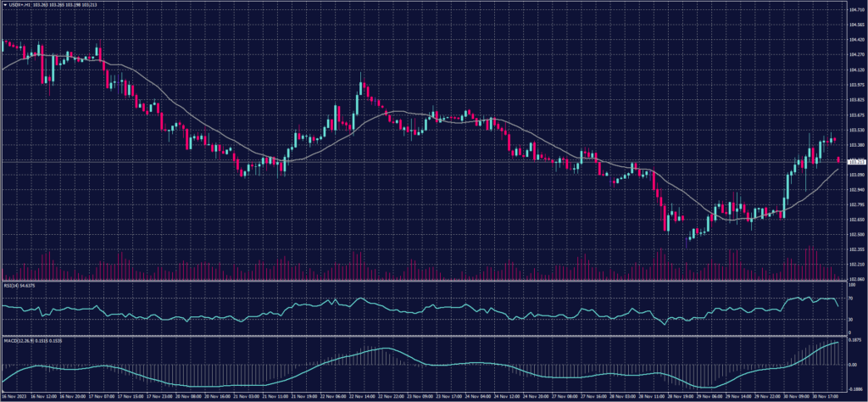The image size is (868, 402).
Task: Click the RSI 30 level scale label
Action: tap(850, 320)
